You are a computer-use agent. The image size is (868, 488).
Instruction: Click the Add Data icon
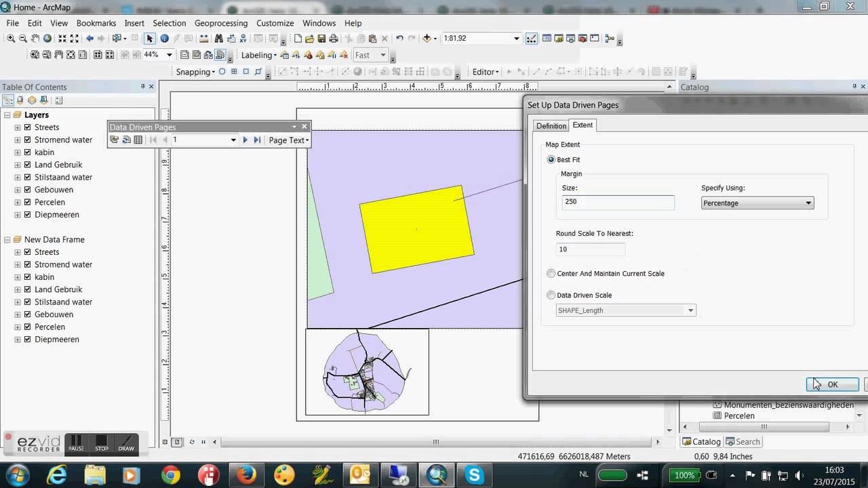click(x=427, y=39)
